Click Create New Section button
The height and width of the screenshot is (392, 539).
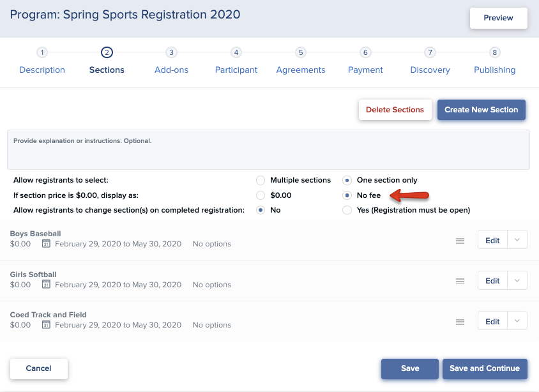(482, 110)
